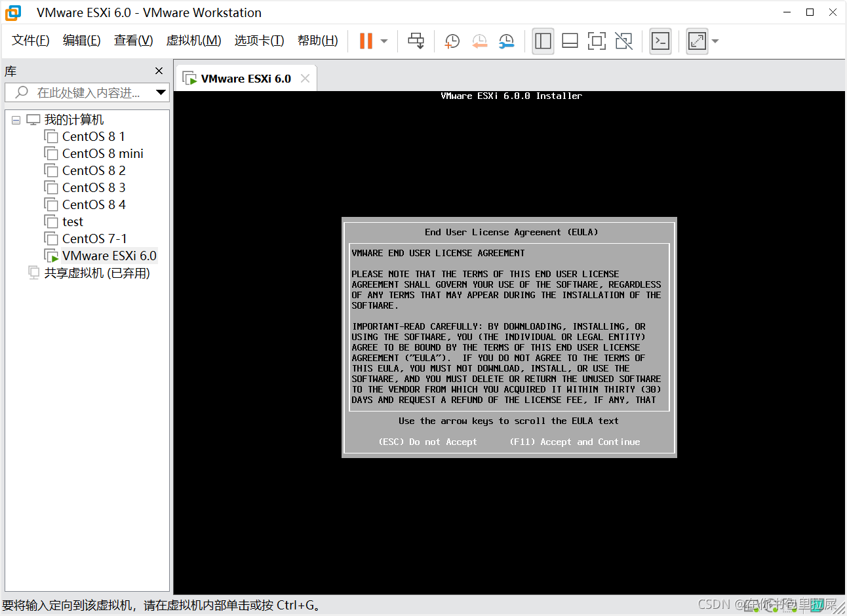Open the stretch display dropdown arrow
Screen dimensions: 847x616
pos(715,41)
